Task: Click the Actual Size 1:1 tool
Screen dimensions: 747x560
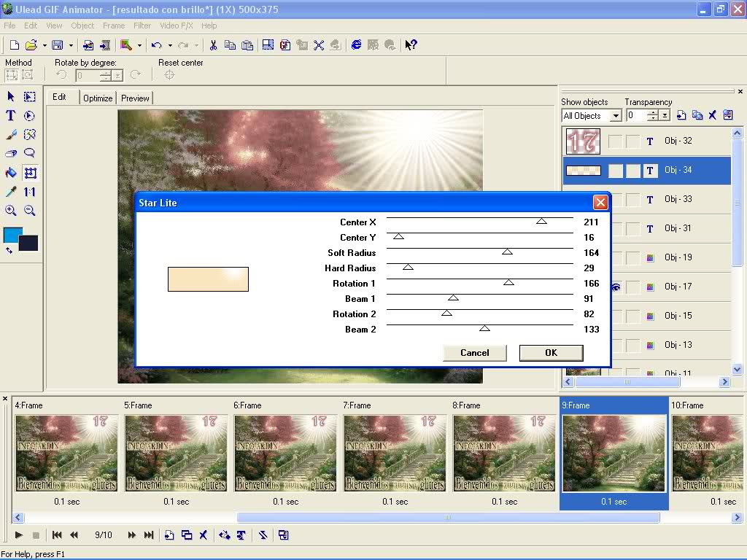Action: [29, 192]
